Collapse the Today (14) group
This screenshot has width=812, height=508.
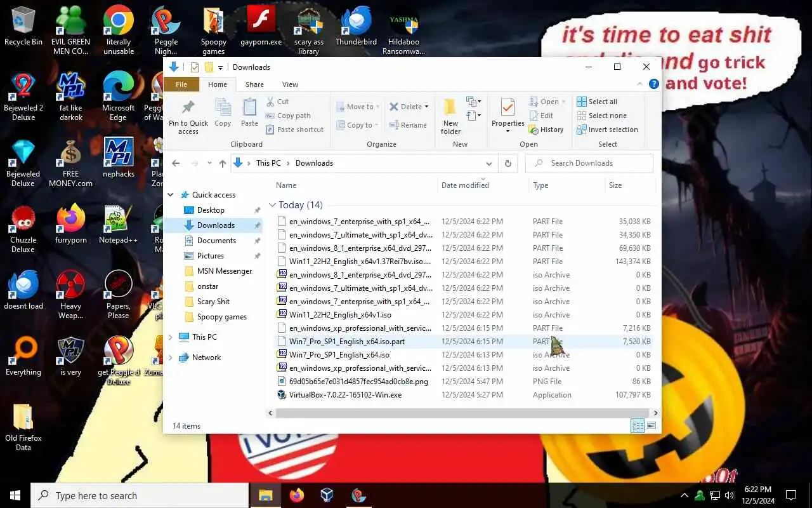[x=272, y=205]
